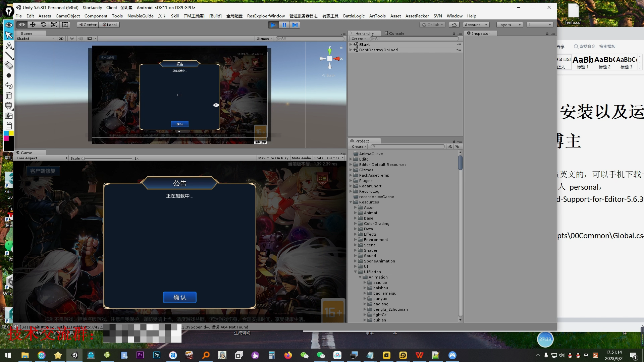Open the Cloud services icon
Image resolution: width=644 pixels, height=362 pixels.
pyautogui.click(x=454, y=25)
